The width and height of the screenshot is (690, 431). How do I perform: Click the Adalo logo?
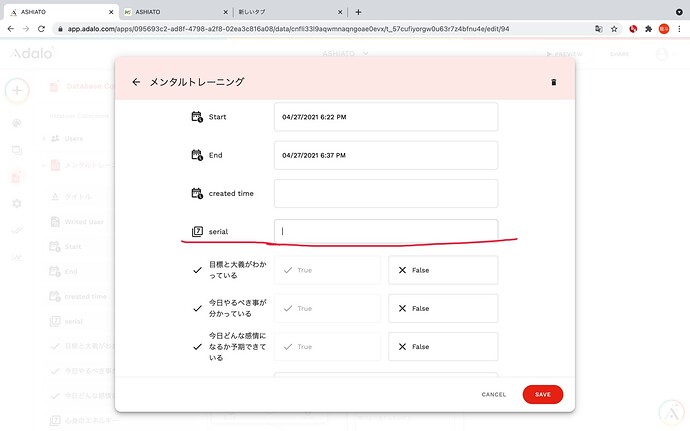pyautogui.click(x=32, y=53)
